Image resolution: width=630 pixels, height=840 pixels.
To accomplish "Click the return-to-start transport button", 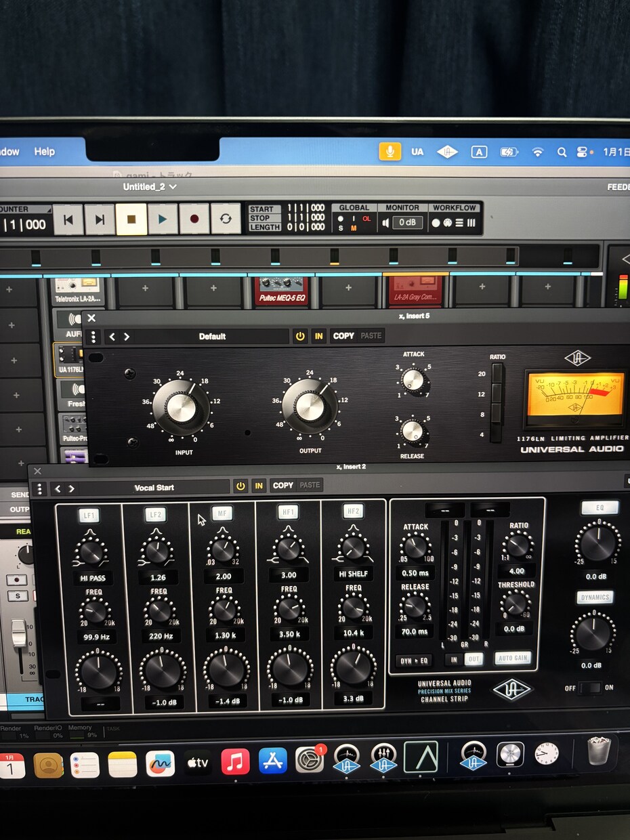I will tap(68, 219).
